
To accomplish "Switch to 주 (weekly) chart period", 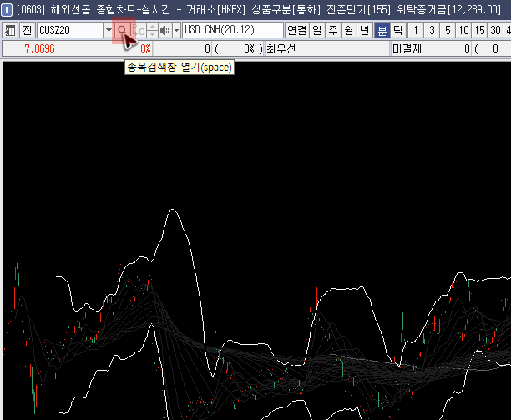I will point(333,31).
